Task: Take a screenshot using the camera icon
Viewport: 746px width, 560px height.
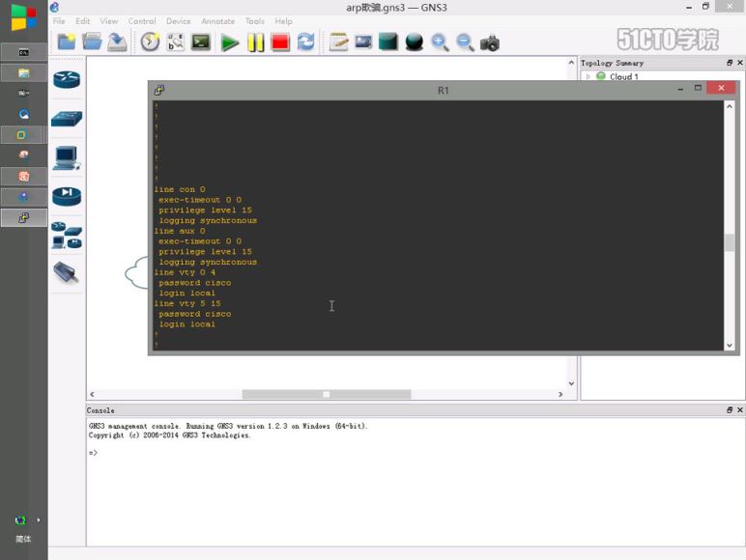Action: (490, 42)
